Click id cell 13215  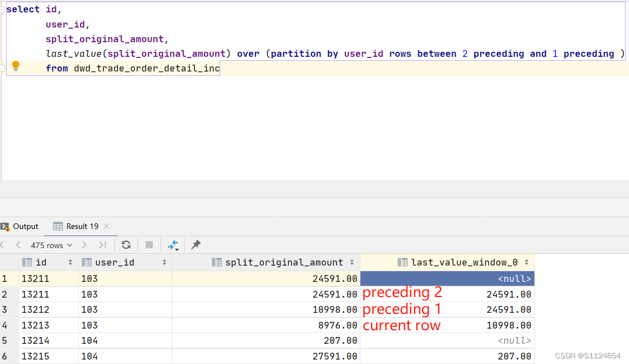pyautogui.click(x=48, y=356)
